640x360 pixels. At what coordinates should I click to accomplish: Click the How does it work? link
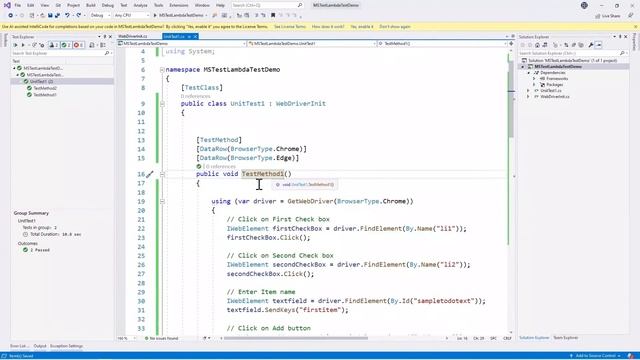328,27
